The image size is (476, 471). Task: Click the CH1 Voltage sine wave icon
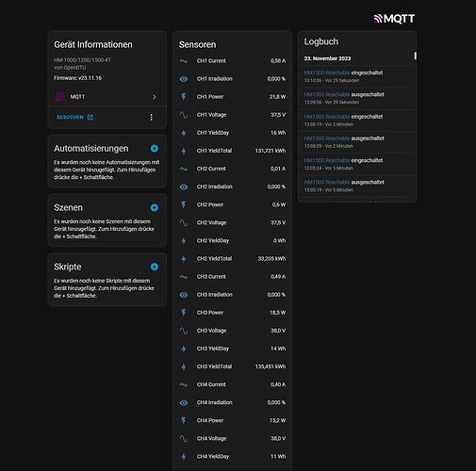(184, 115)
